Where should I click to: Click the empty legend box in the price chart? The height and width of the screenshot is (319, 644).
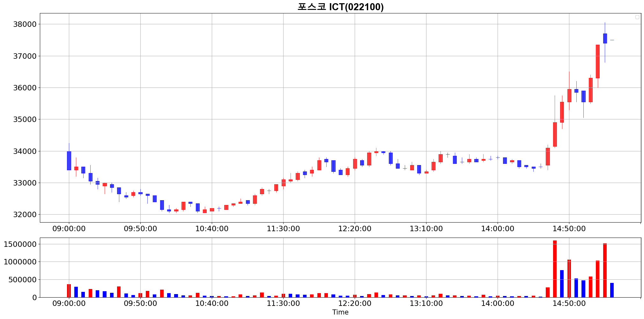(637, 17)
